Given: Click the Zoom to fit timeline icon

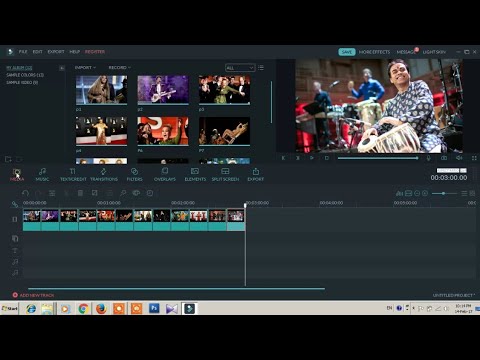Looking at the screenshot, I should [408, 193].
